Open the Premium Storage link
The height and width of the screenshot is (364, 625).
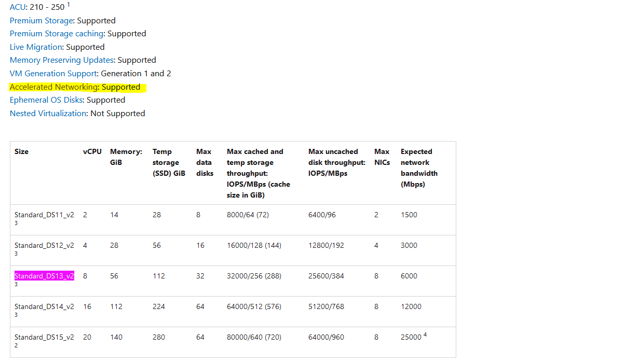(42, 21)
